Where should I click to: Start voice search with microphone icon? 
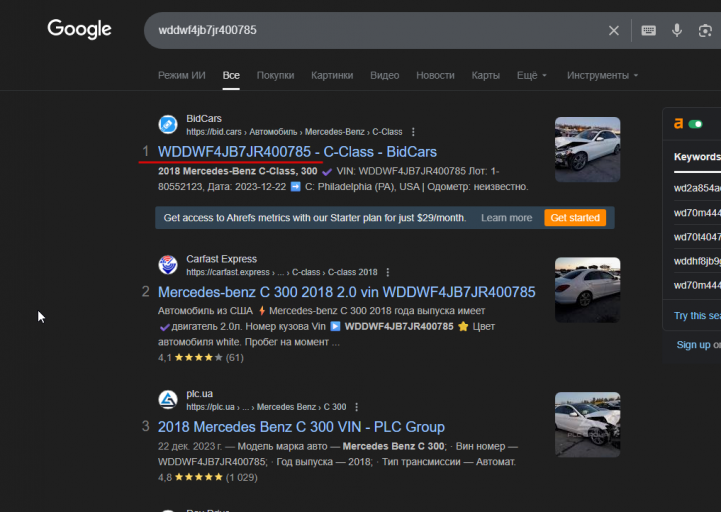(x=676, y=30)
